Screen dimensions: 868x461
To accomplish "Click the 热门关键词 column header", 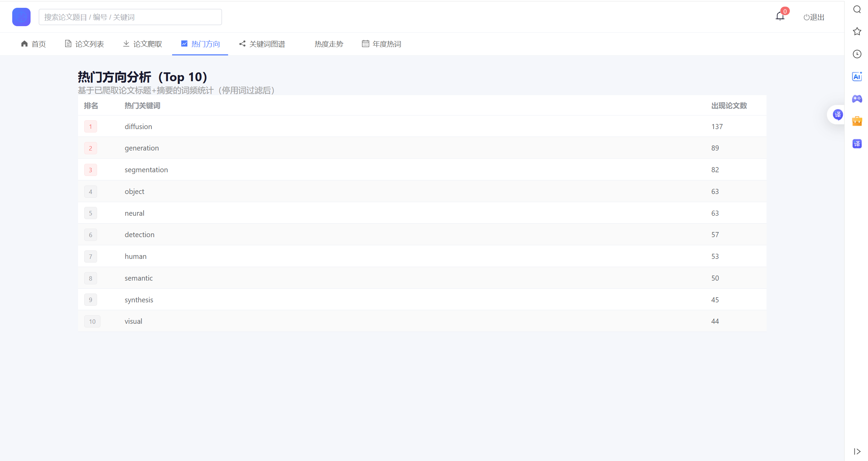I will click(x=142, y=106).
